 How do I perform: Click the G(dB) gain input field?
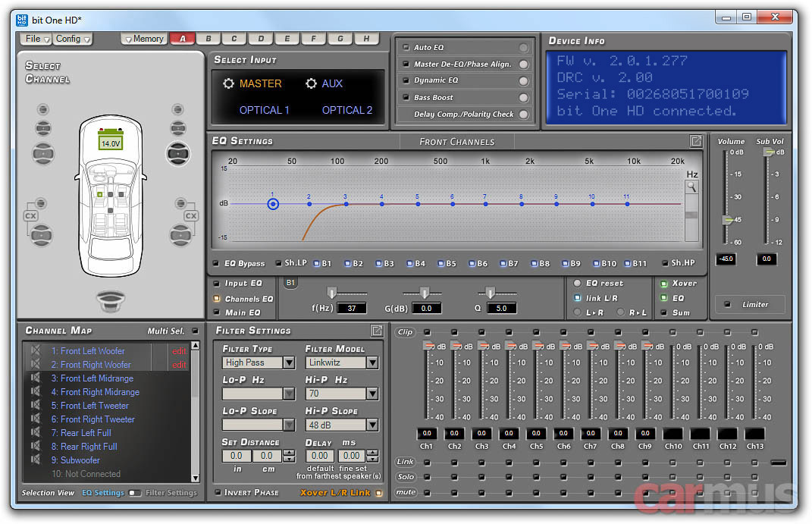point(426,308)
